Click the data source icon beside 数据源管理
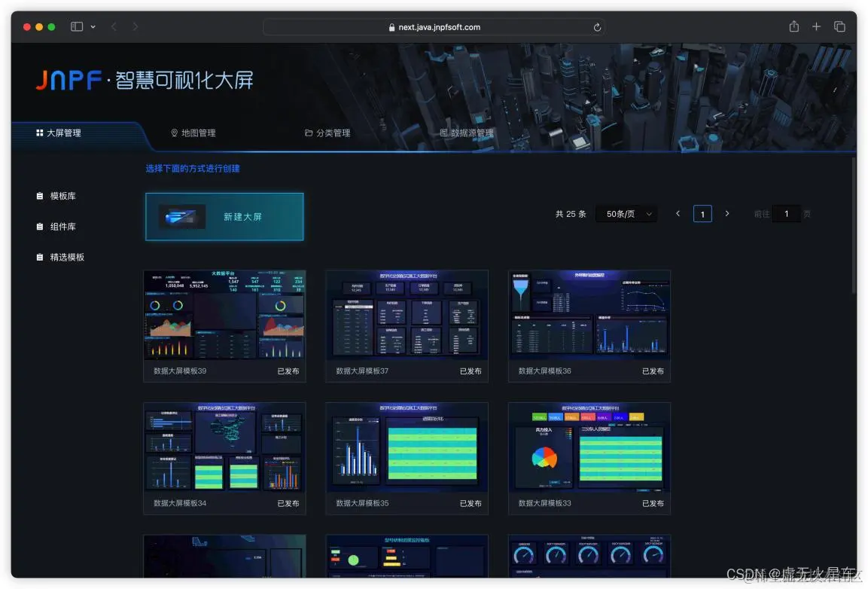 pyautogui.click(x=443, y=133)
